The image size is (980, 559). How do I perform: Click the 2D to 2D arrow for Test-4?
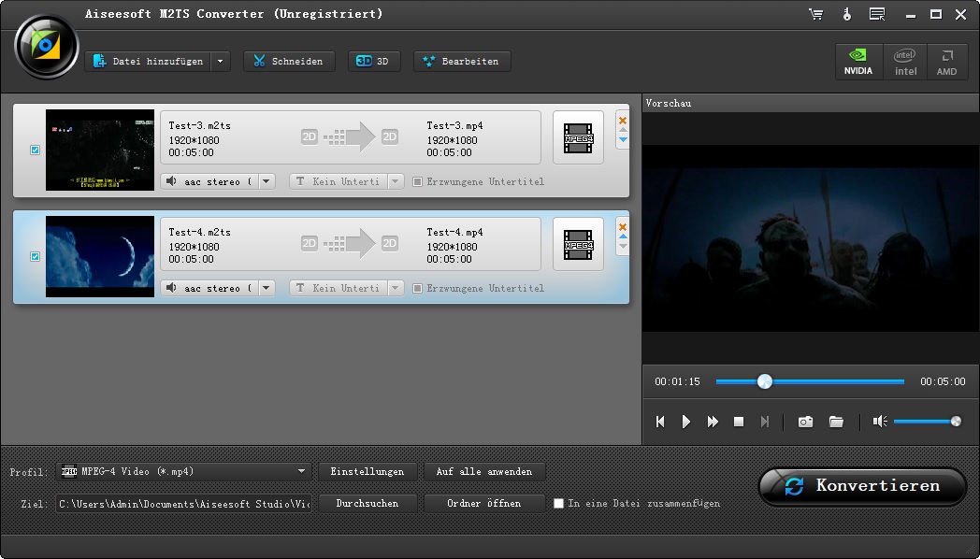(350, 244)
